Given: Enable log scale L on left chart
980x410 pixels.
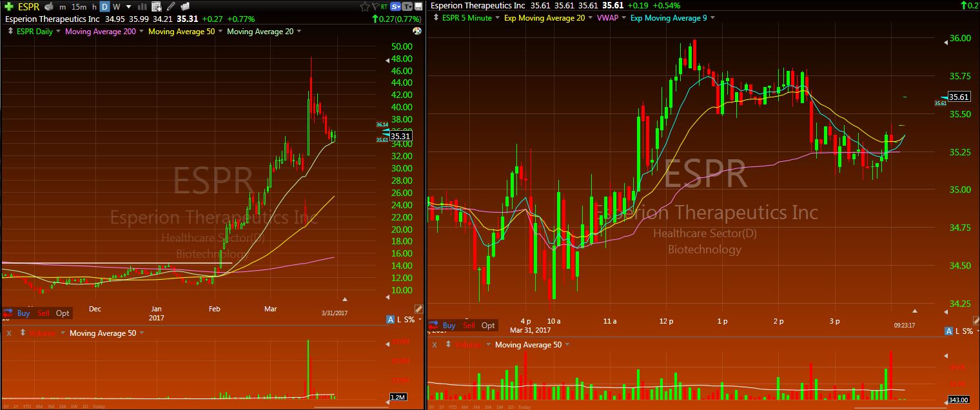Looking at the screenshot, I should point(399,319).
